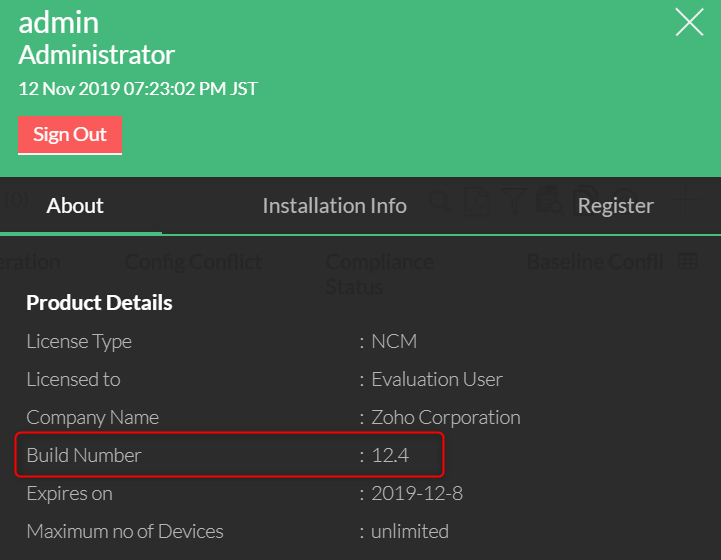The width and height of the screenshot is (721, 560).
Task: Open the Installation Info tab
Action: click(x=334, y=206)
